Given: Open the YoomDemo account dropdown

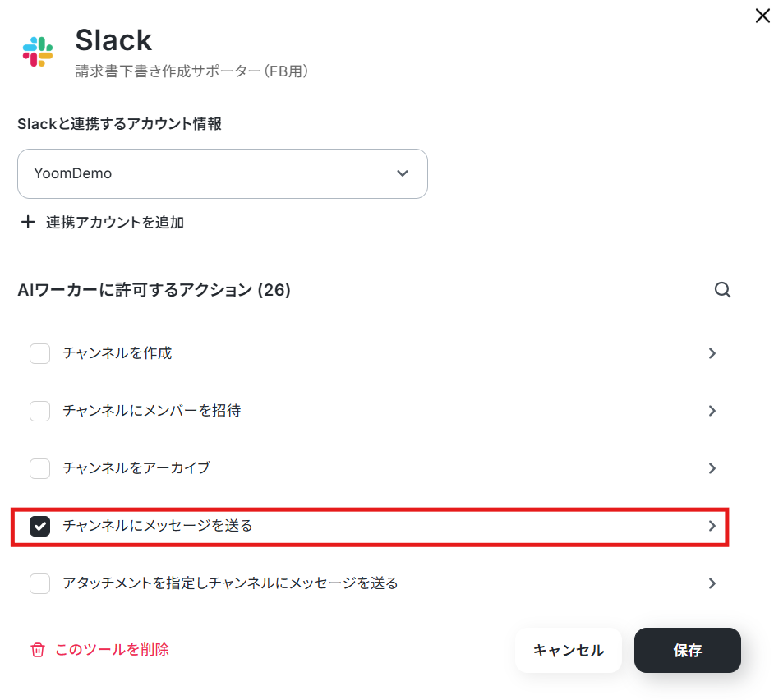Looking at the screenshot, I should click(x=223, y=173).
